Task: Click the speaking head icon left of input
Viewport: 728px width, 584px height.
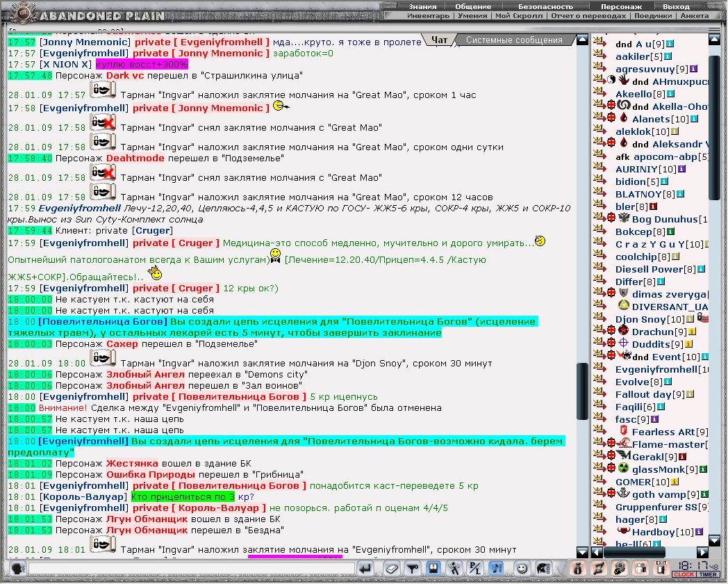Action: click(x=17, y=568)
